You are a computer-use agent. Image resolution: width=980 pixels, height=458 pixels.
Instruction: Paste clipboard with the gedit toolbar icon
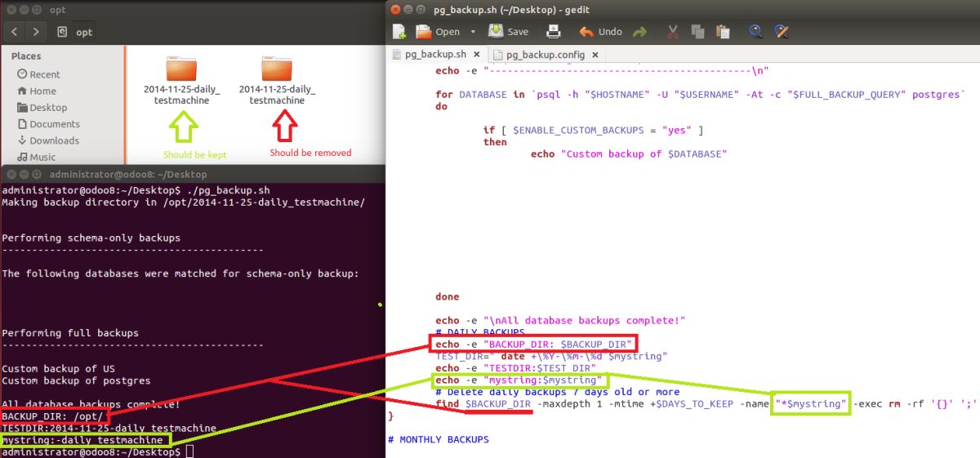[x=723, y=32]
